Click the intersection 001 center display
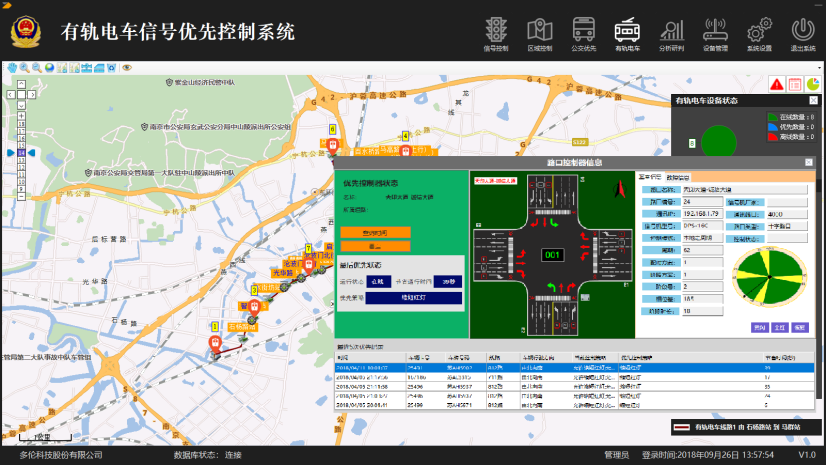826x465 pixels. click(552, 255)
